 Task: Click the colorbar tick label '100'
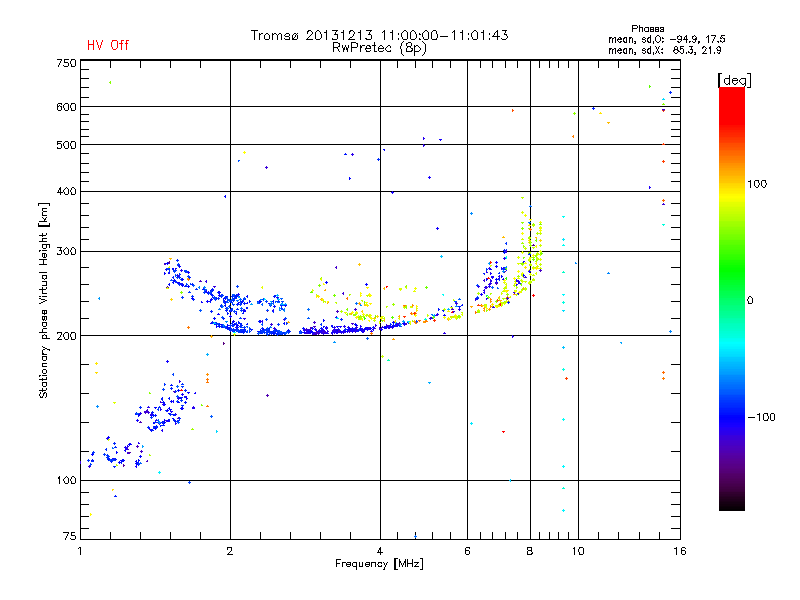point(757,184)
